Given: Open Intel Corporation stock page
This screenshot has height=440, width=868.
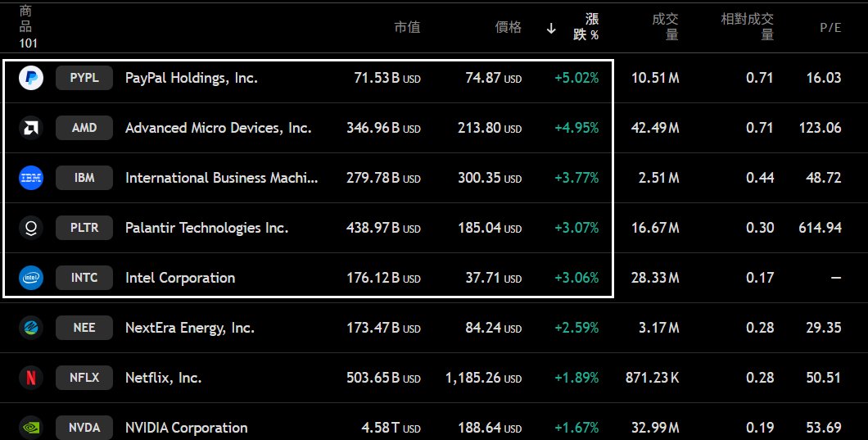Looking at the screenshot, I should (x=180, y=278).
